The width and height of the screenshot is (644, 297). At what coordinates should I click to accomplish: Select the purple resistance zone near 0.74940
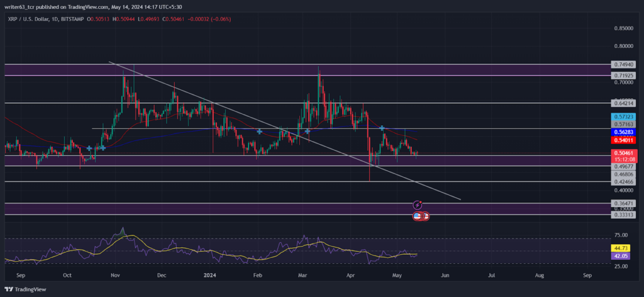(x=307, y=70)
